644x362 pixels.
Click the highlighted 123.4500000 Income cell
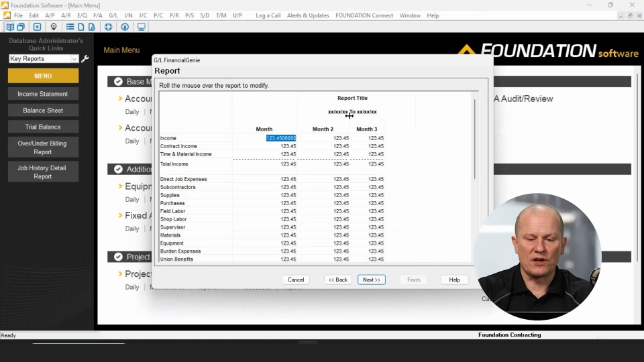click(281, 138)
